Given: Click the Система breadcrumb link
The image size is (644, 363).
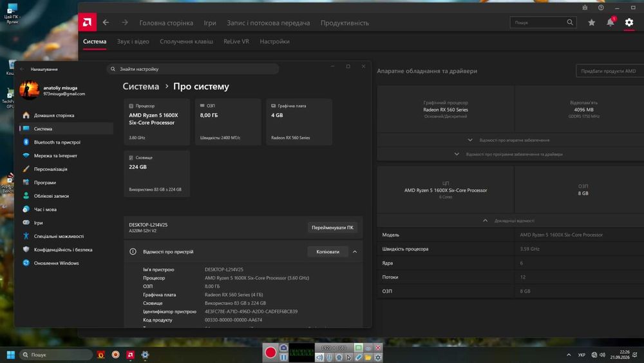Looking at the screenshot, I should tap(141, 86).
